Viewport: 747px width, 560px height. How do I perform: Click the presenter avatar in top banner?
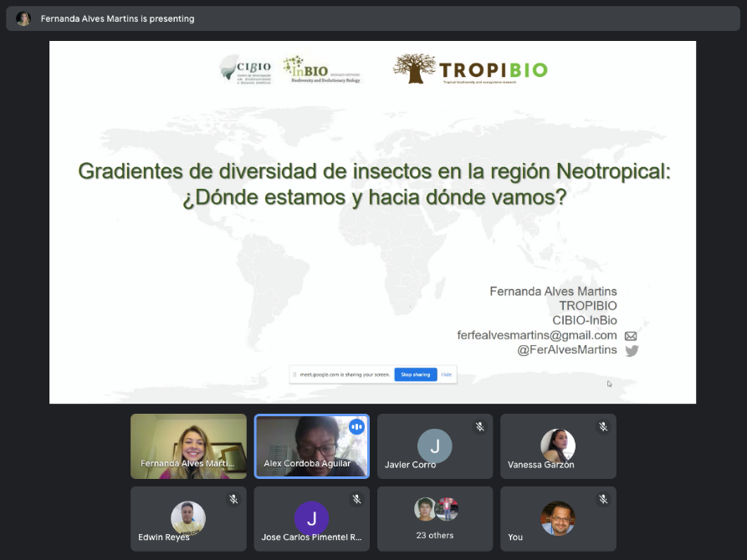[23, 18]
